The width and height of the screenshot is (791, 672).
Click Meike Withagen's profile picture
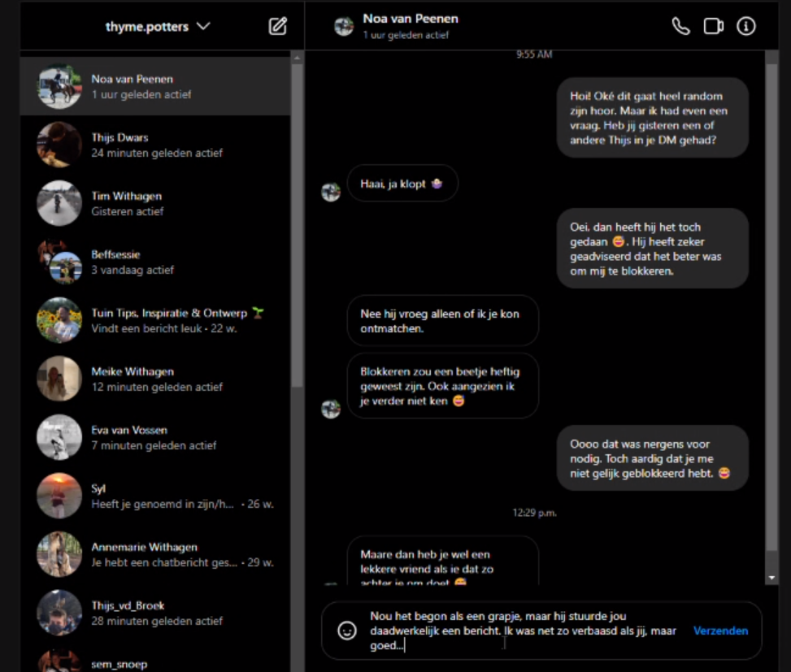pos(59,379)
